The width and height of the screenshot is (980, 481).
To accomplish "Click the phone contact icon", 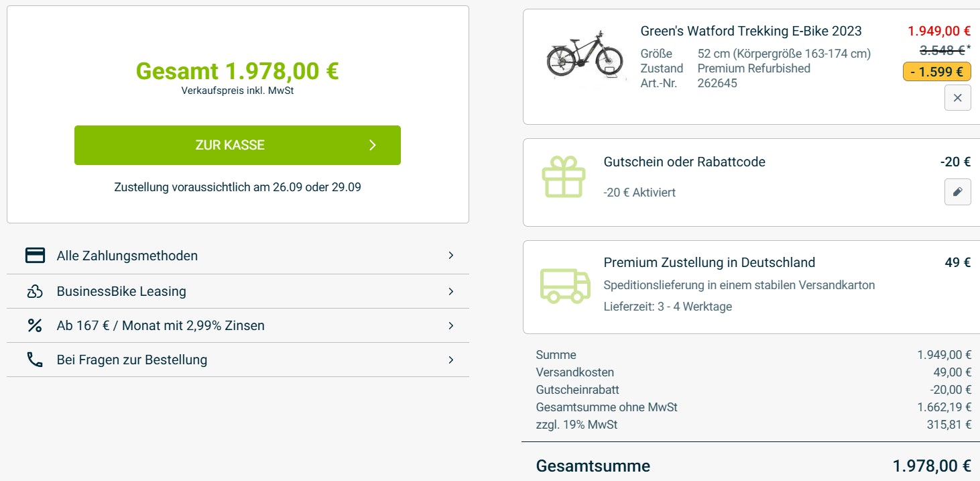I will tap(35, 360).
